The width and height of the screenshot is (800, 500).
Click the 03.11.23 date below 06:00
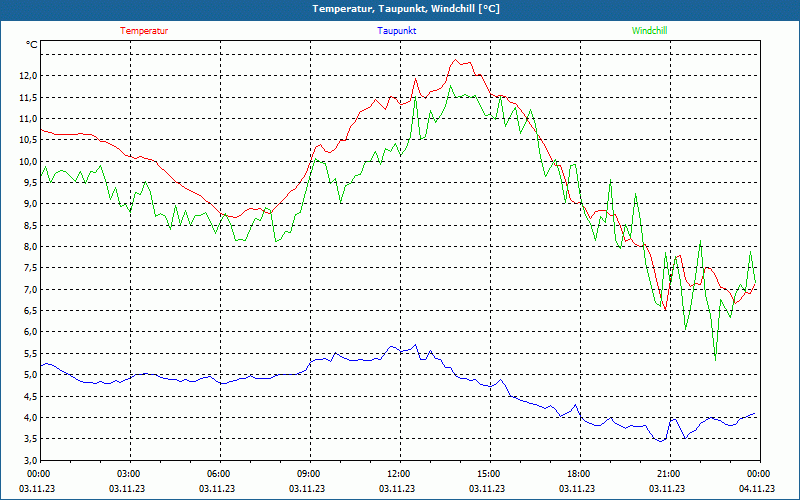click(217, 488)
